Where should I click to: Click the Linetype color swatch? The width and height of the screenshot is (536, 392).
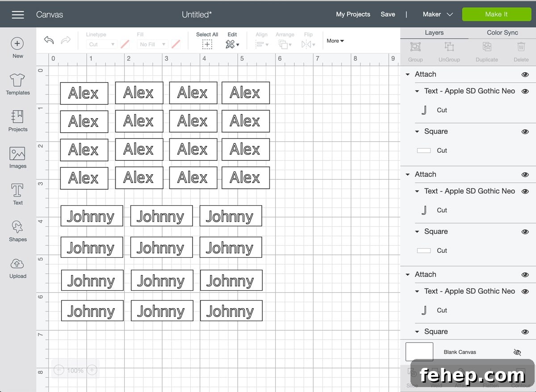[125, 44]
